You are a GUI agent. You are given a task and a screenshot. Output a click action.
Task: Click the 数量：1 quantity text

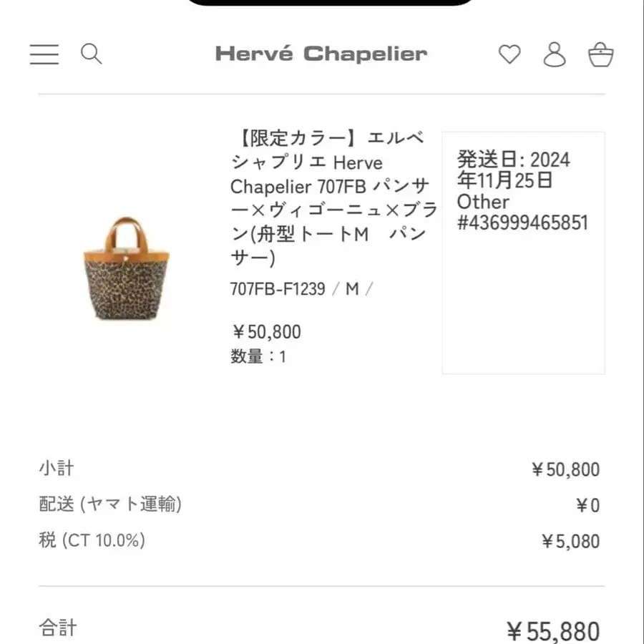(x=255, y=356)
